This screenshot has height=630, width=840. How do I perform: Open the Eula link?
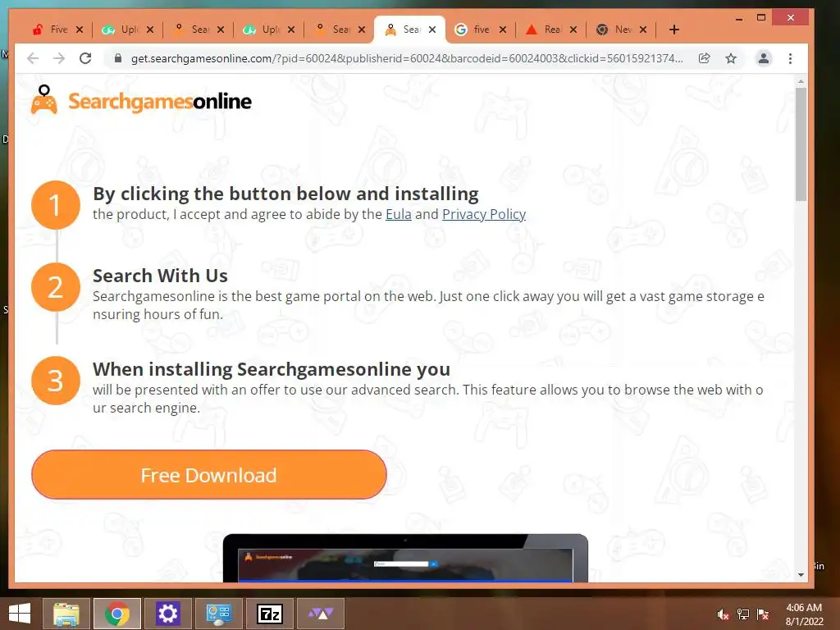tap(399, 214)
